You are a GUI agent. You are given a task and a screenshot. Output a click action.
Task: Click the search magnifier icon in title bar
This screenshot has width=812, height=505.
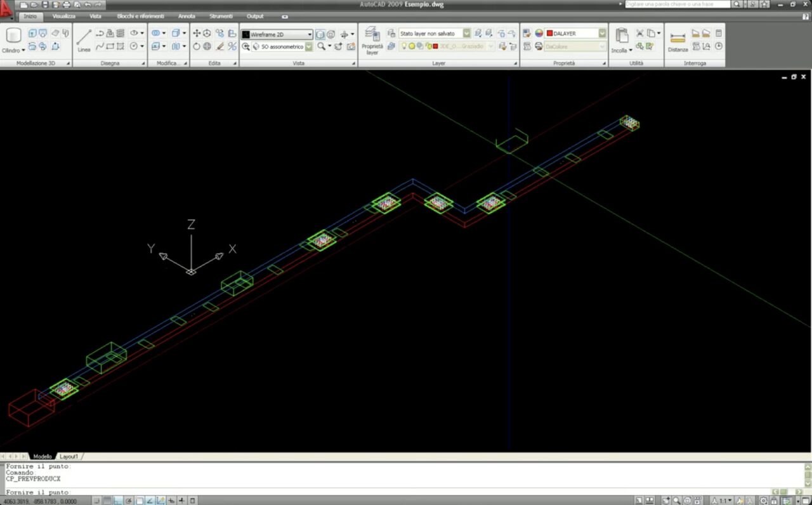coord(737,4)
